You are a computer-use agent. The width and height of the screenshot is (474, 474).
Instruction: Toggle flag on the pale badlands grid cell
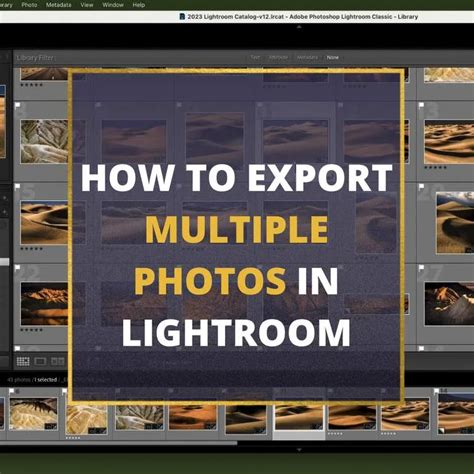click(18, 105)
